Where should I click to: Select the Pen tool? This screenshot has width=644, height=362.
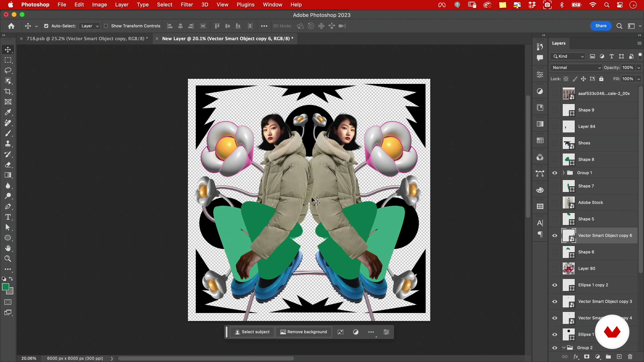(x=8, y=207)
